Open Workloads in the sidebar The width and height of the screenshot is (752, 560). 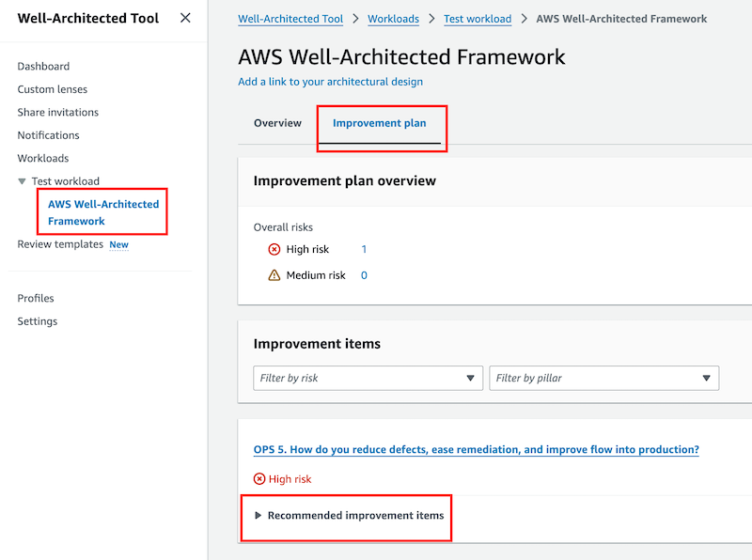(x=43, y=158)
